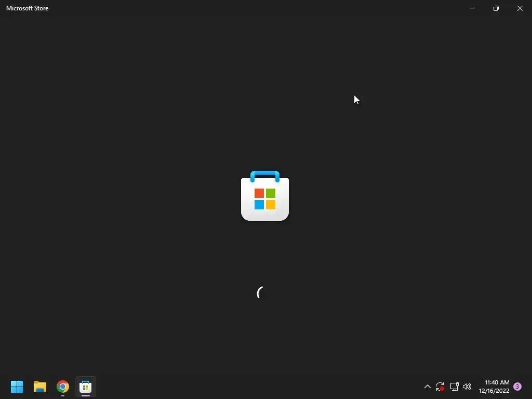Open the Windows Start menu
Screen dimensions: 532x399
click(x=17, y=387)
